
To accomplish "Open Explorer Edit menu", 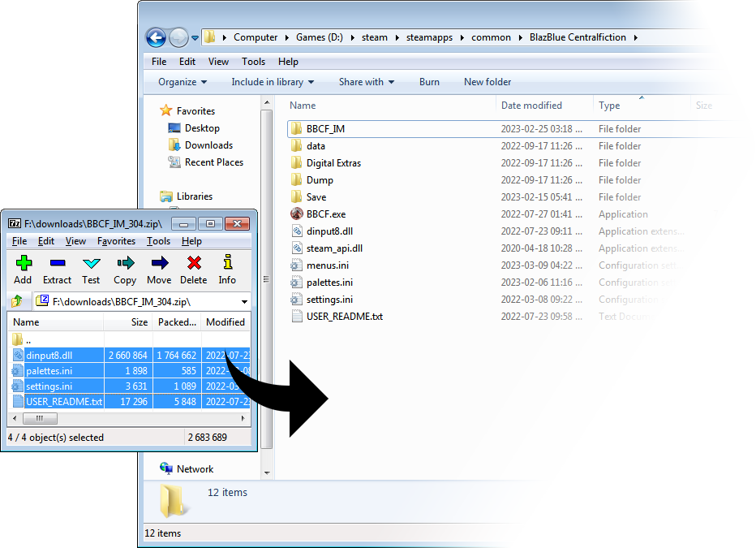I will [x=187, y=62].
